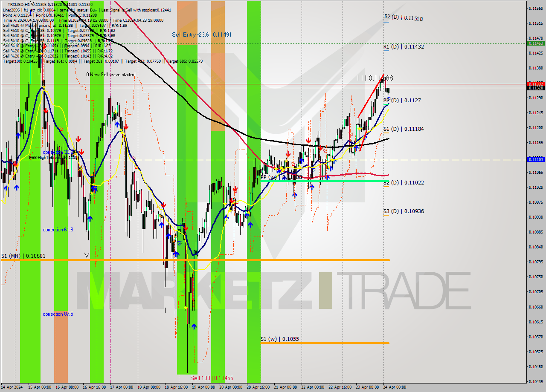Click the '23 Apr 08:00' time axis label
The image size is (546, 392).
367,387
